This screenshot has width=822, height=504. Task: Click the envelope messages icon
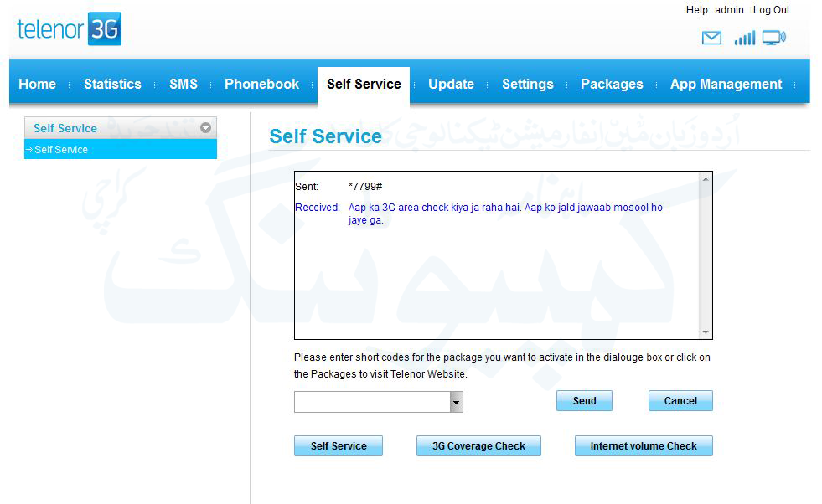711,38
